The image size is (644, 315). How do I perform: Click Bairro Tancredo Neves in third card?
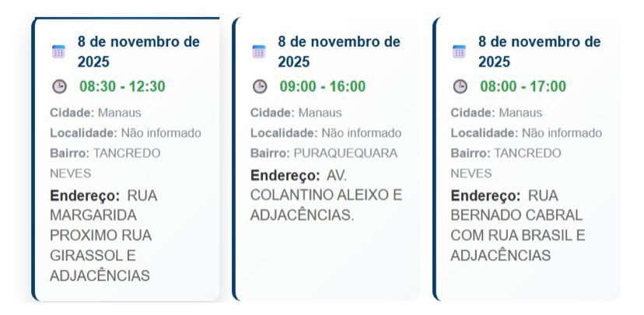tap(506, 163)
